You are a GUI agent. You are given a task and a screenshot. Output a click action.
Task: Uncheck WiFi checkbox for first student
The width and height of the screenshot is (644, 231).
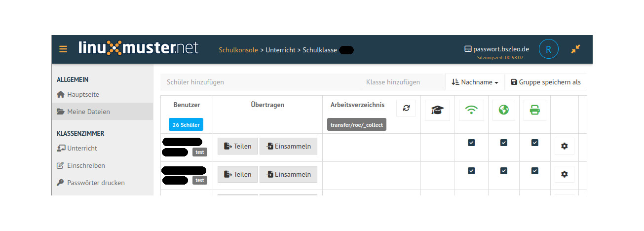(x=471, y=143)
